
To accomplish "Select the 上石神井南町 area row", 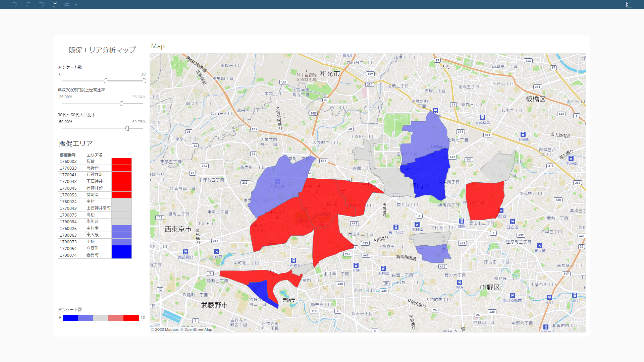I will 98,208.
